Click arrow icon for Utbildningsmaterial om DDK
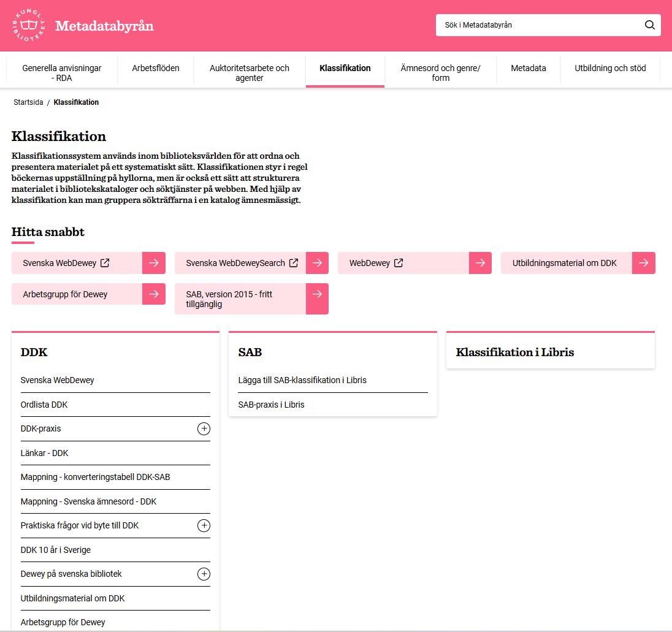Viewport: 672px width, 632px height. [x=644, y=263]
